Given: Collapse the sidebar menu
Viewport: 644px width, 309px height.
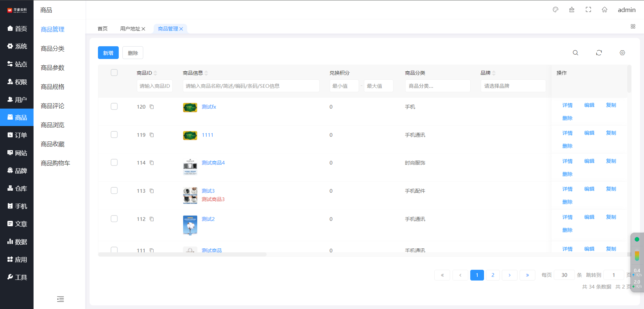Looking at the screenshot, I should pyautogui.click(x=60, y=299).
